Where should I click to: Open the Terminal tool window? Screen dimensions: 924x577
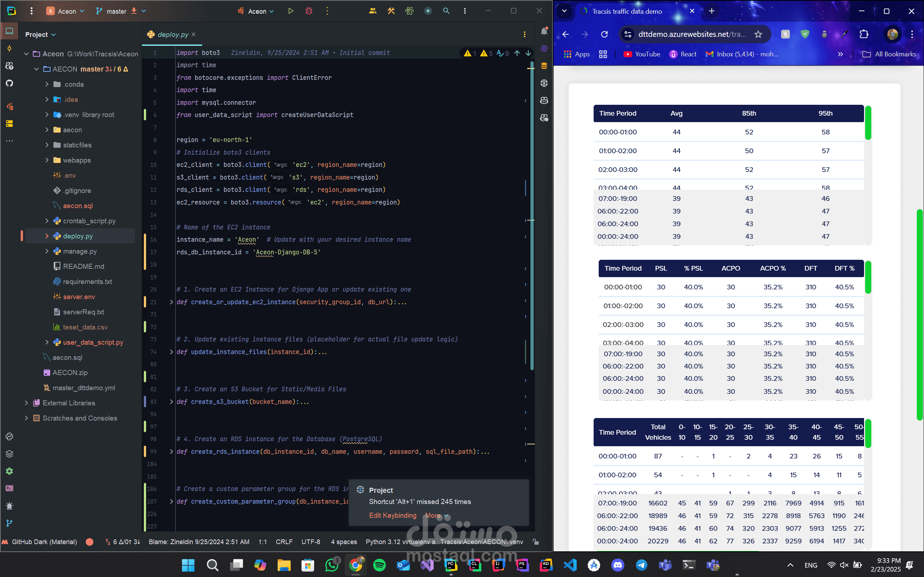pyautogui.click(x=9, y=488)
